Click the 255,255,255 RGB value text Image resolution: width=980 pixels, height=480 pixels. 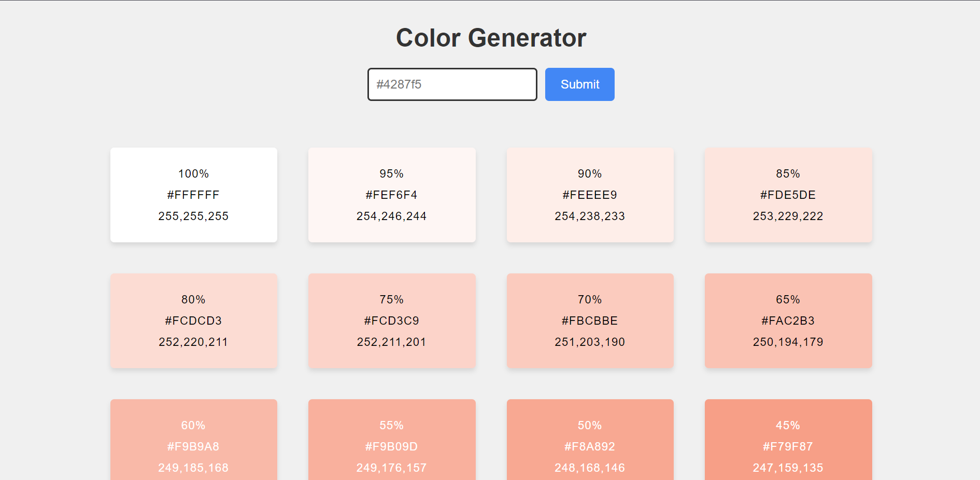[x=193, y=216]
